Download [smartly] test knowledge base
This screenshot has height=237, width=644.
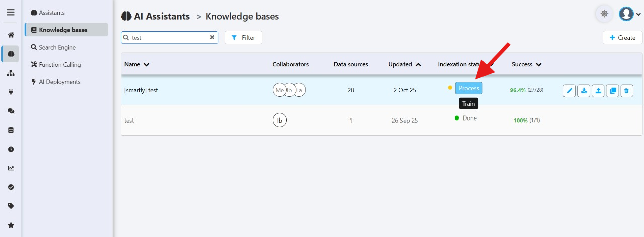(584, 91)
